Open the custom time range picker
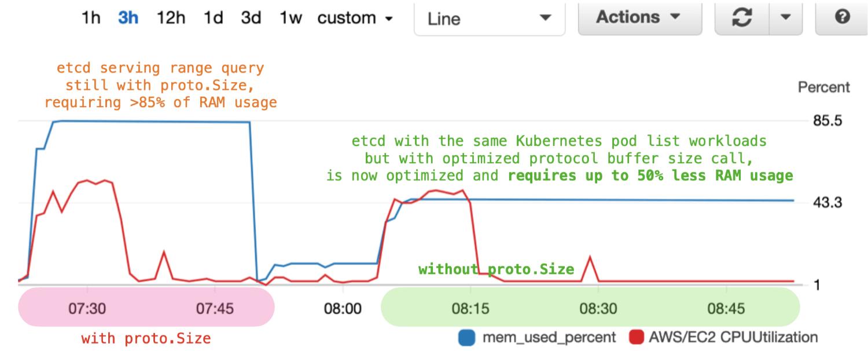This screenshot has height=351, width=868. (x=355, y=18)
